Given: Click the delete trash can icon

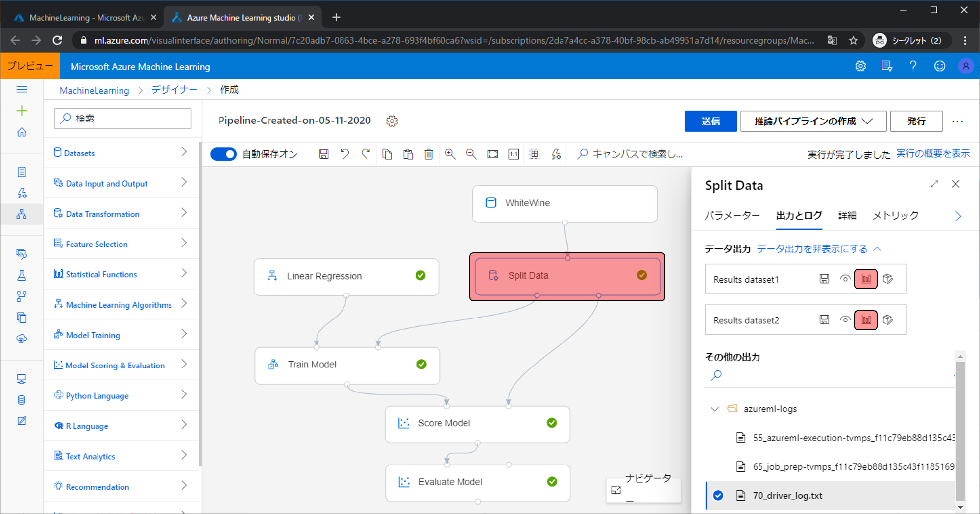Looking at the screenshot, I should pyautogui.click(x=429, y=154).
